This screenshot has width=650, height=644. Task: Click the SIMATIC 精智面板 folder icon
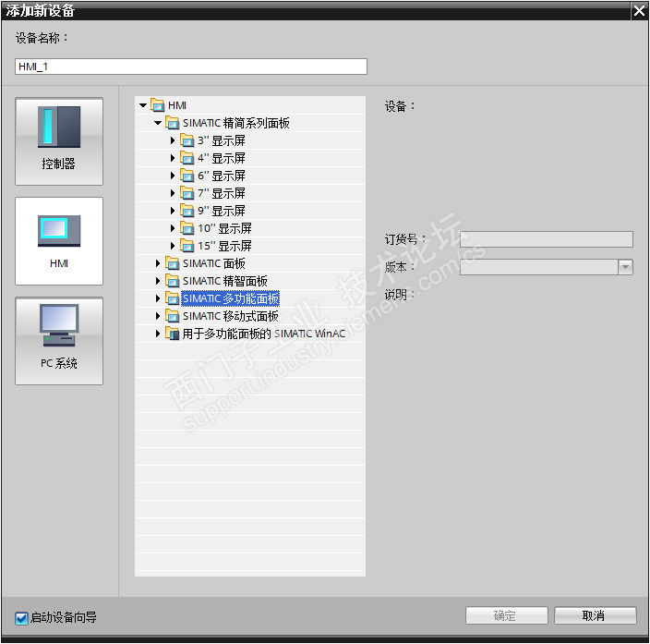point(172,281)
